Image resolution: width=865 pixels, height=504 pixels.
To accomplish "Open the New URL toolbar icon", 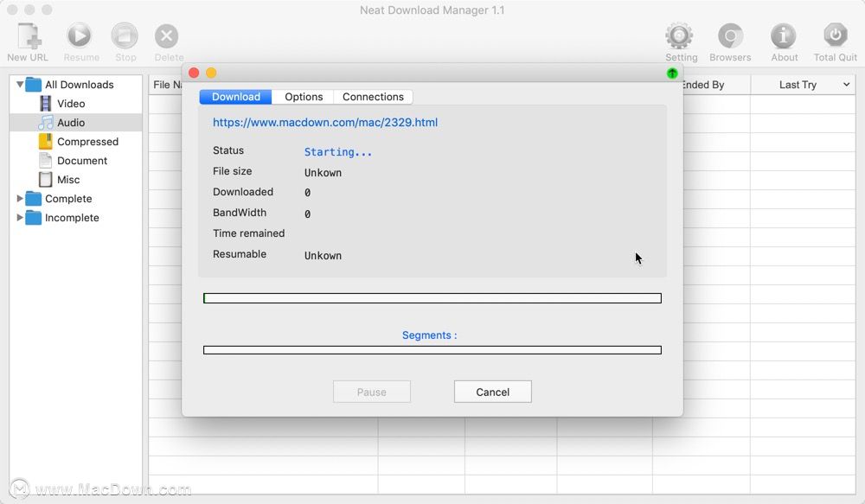I will (x=29, y=35).
